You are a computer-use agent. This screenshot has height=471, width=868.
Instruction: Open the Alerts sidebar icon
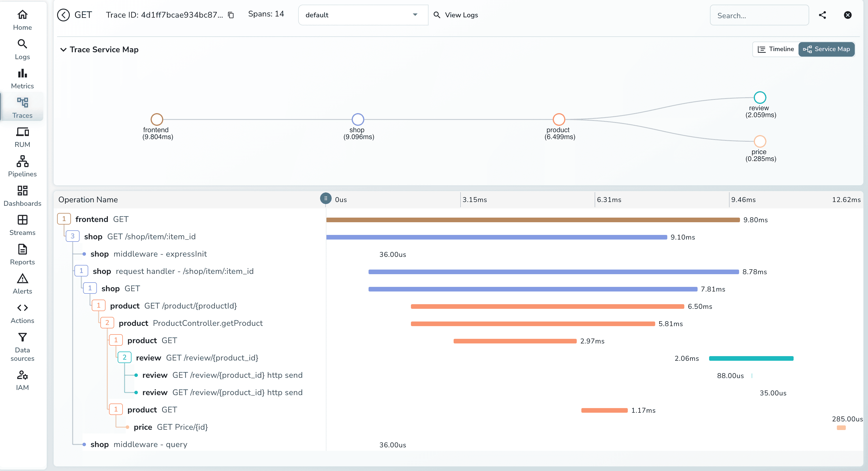tap(22, 284)
